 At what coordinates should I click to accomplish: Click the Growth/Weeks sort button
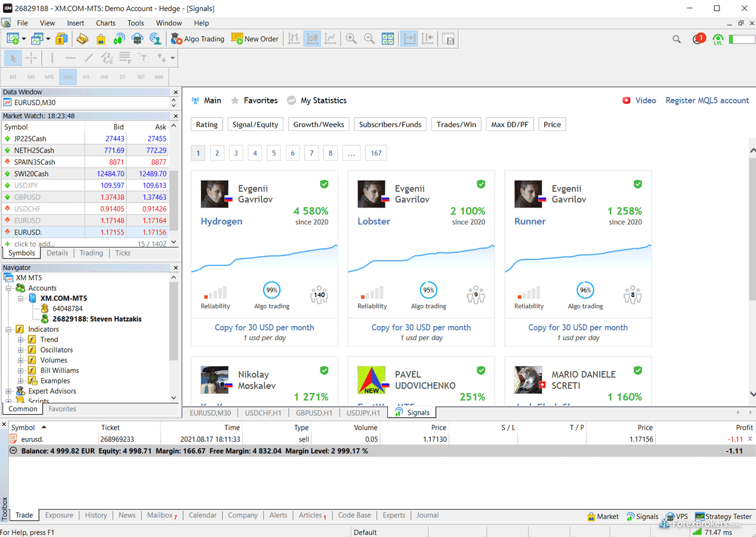[319, 125]
